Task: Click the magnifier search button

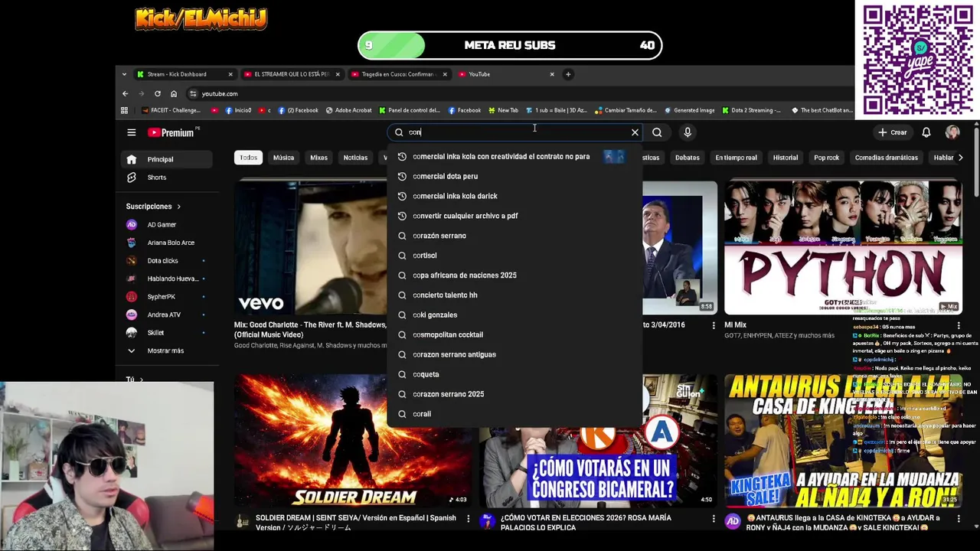Action: 657,132
